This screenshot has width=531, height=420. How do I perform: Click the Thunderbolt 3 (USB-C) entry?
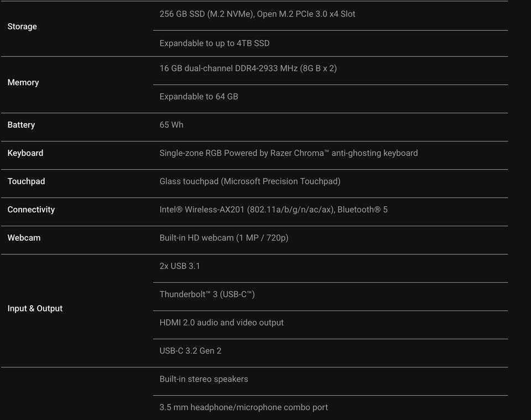coord(207,294)
